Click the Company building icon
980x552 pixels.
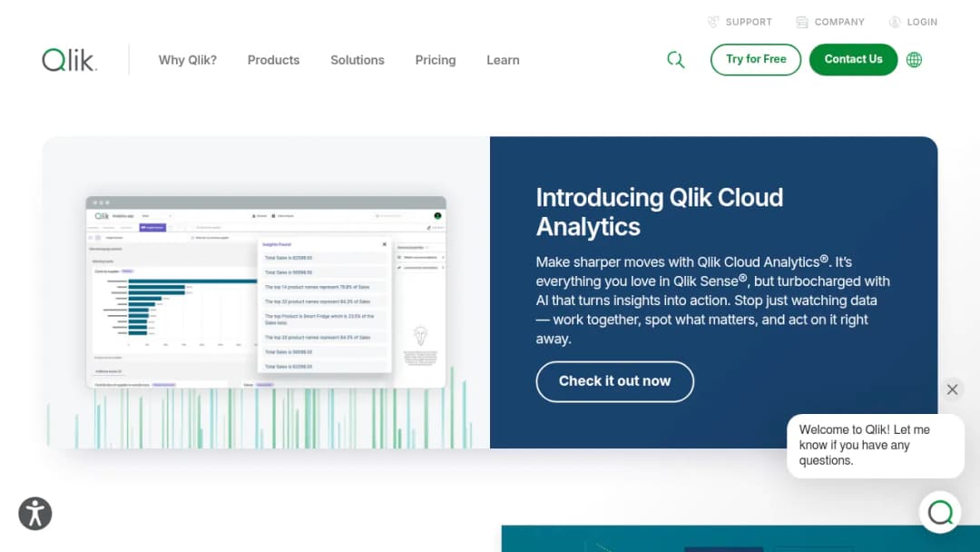pyautogui.click(x=802, y=22)
